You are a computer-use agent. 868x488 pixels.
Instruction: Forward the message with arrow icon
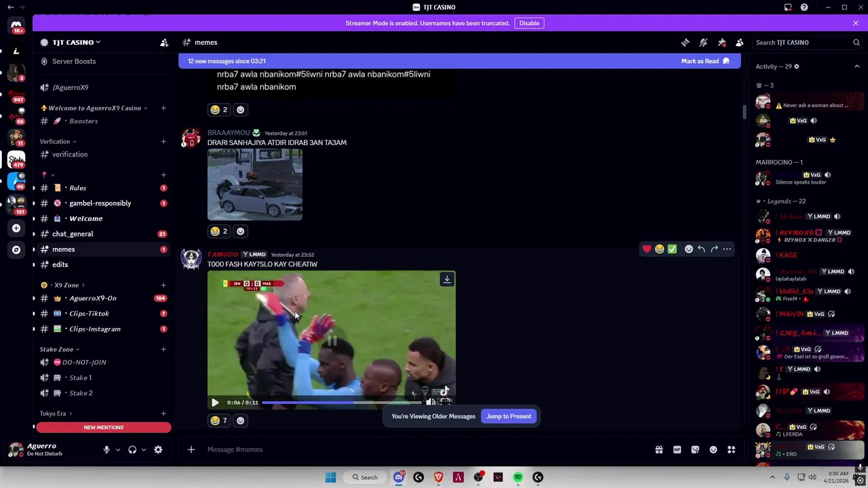tap(714, 249)
